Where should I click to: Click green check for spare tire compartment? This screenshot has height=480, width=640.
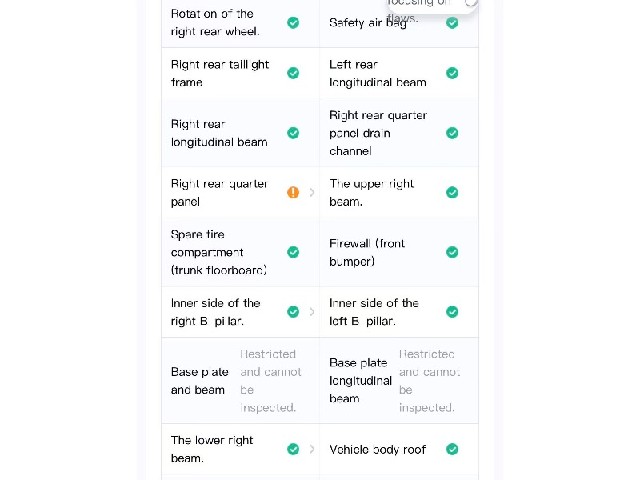pos(293,252)
